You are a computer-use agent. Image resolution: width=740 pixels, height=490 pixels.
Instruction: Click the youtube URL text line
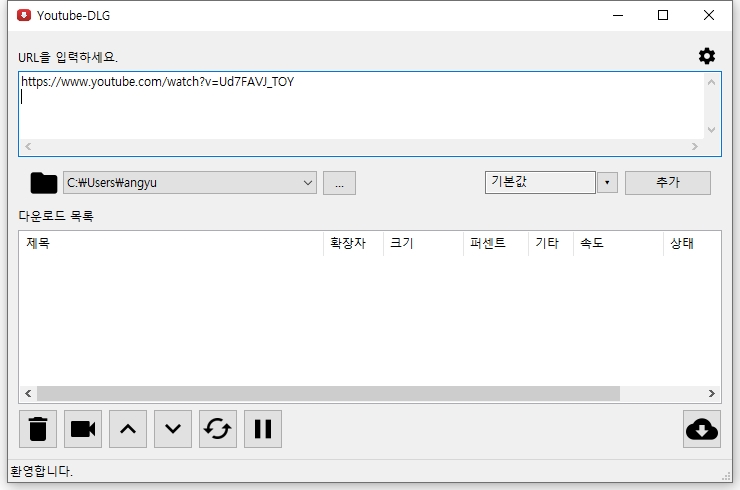tap(158, 82)
